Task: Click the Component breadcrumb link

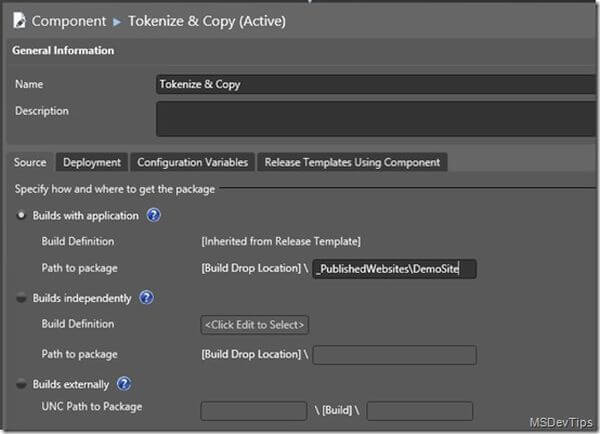Action: (71, 20)
